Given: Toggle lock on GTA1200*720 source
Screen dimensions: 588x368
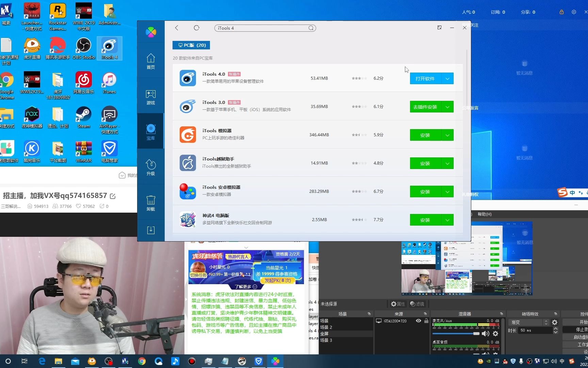Looking at the screenshot, I should (x=426, y=321).
